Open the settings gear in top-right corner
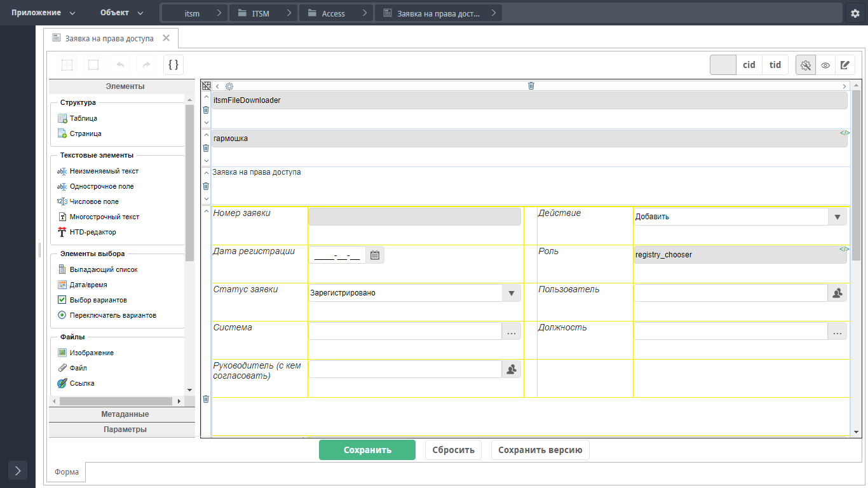 [855, 13]
